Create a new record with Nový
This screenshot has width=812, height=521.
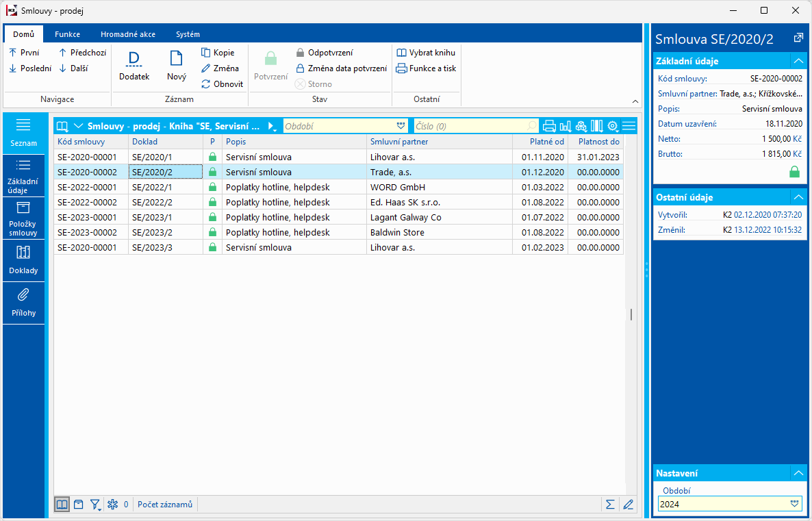click(x=176, y=66)
